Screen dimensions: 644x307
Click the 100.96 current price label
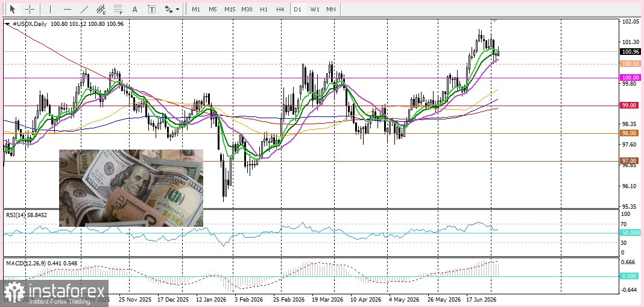[631, 52]
